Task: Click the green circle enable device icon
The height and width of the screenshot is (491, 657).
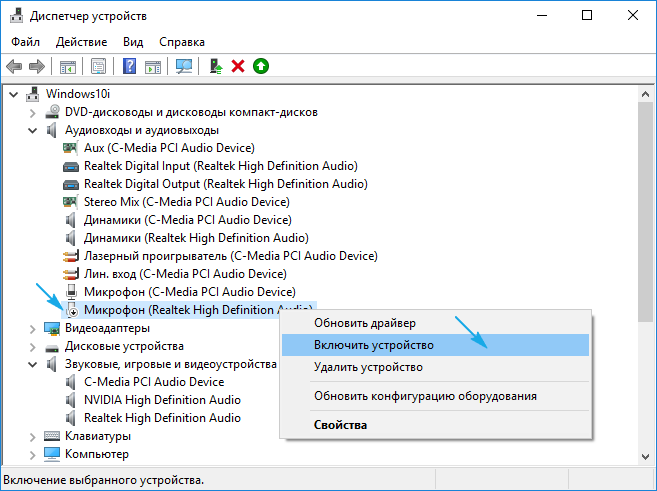Action: (x=260, y=66)
